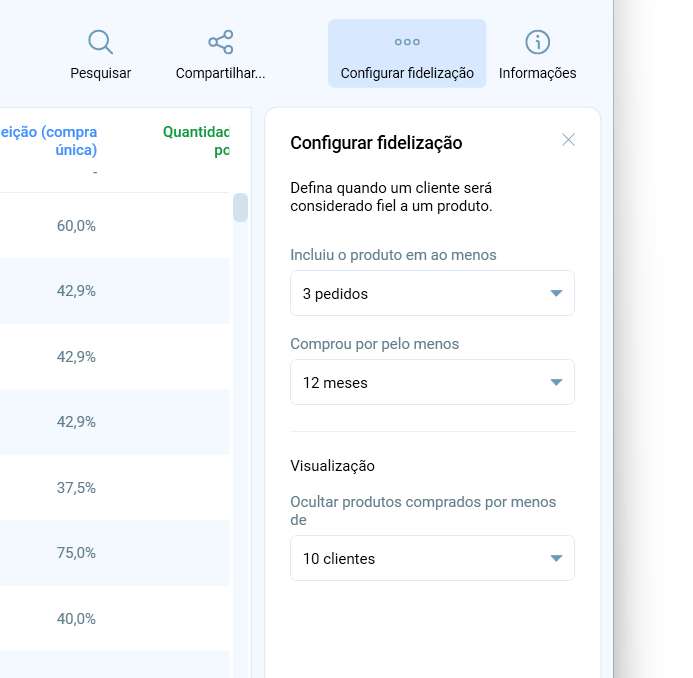Sort by compra única column header

pos(49,141)
